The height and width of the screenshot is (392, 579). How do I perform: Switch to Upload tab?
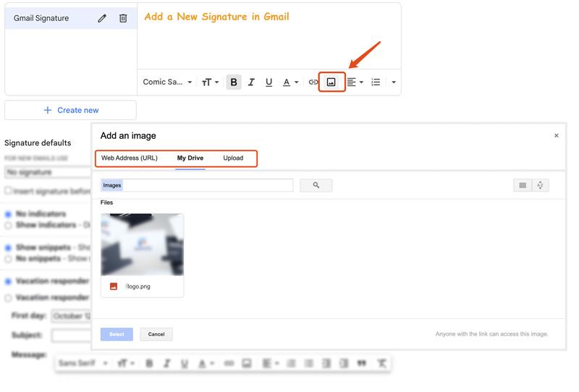pyautogui.click(x=233, y=158)
